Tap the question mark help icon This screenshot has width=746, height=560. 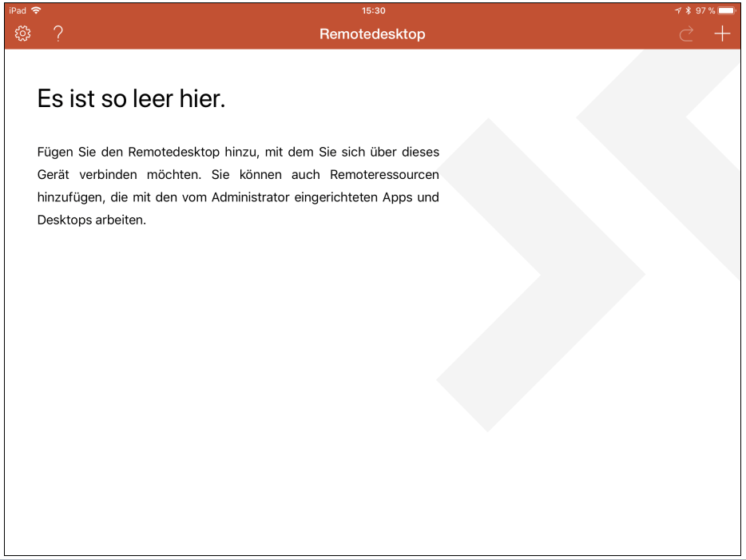[x=58, y=34]
